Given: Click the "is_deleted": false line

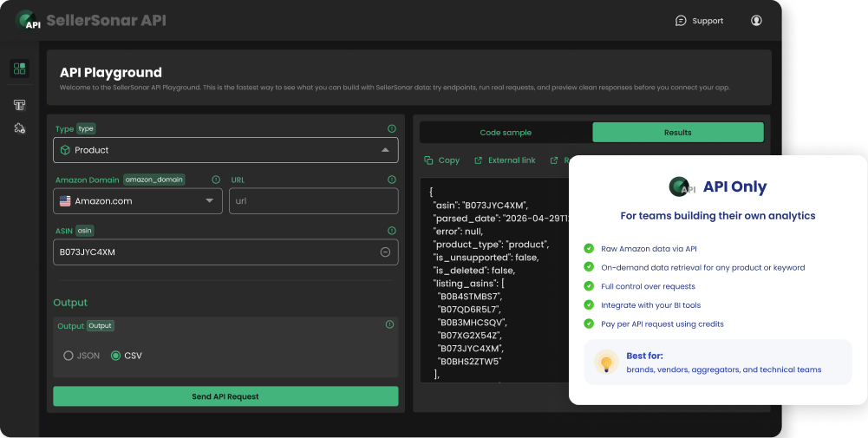Looking at the screenshot, I should tap(473, 271).
